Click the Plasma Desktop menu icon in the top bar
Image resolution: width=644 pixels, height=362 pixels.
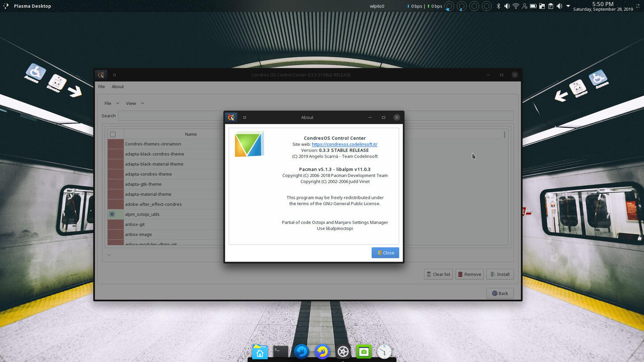click(x=6, y=6)
